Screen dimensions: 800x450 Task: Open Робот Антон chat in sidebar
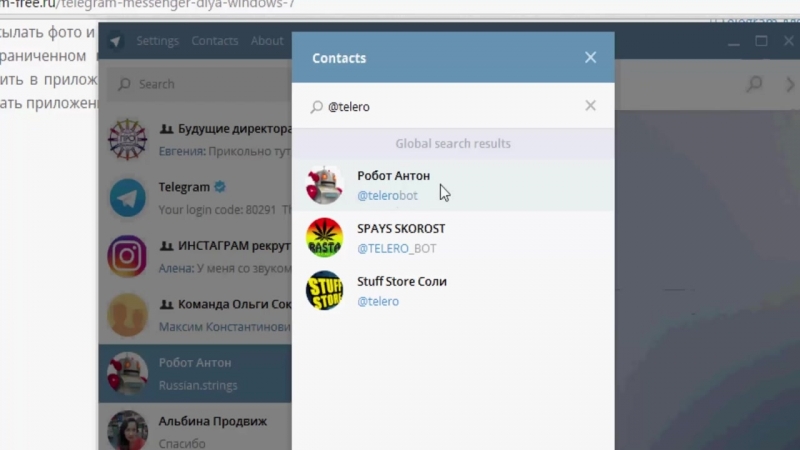(x=195, y=373)
